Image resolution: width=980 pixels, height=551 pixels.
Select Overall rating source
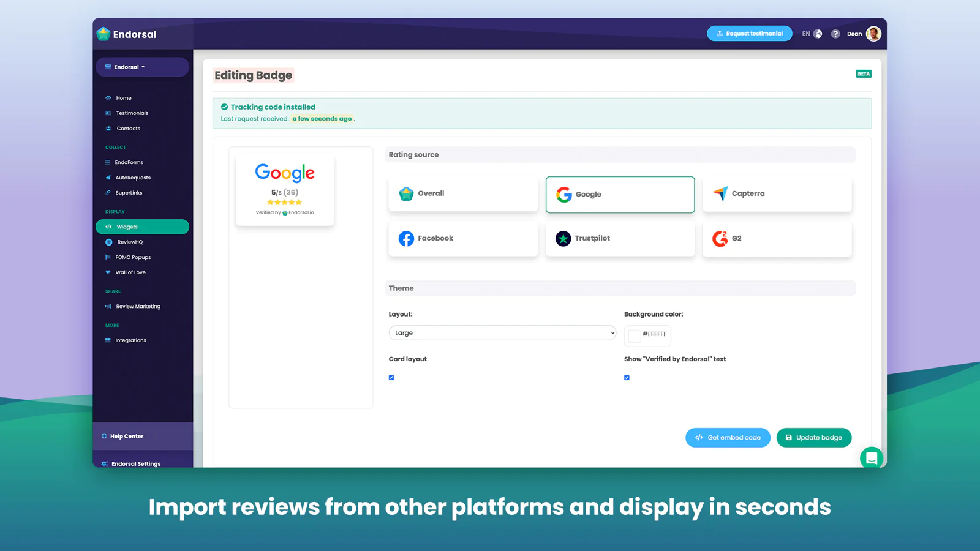point(463,193)
